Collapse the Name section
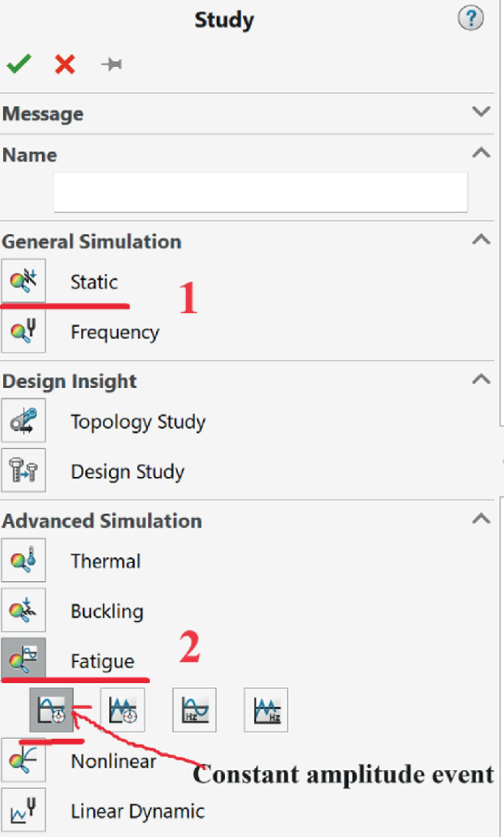 pyautogui.click(x=482, y=153)
